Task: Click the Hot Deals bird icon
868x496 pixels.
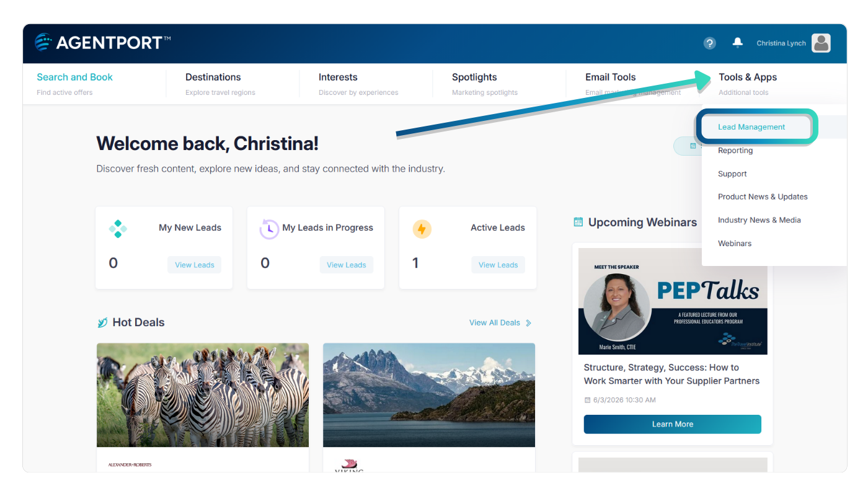Action: click(x=103, y=322)
